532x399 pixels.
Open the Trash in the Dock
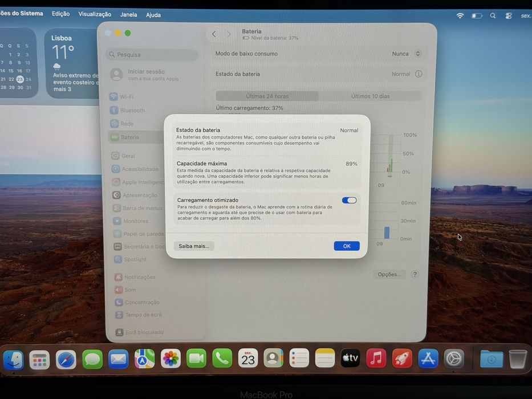click(518, 359)
